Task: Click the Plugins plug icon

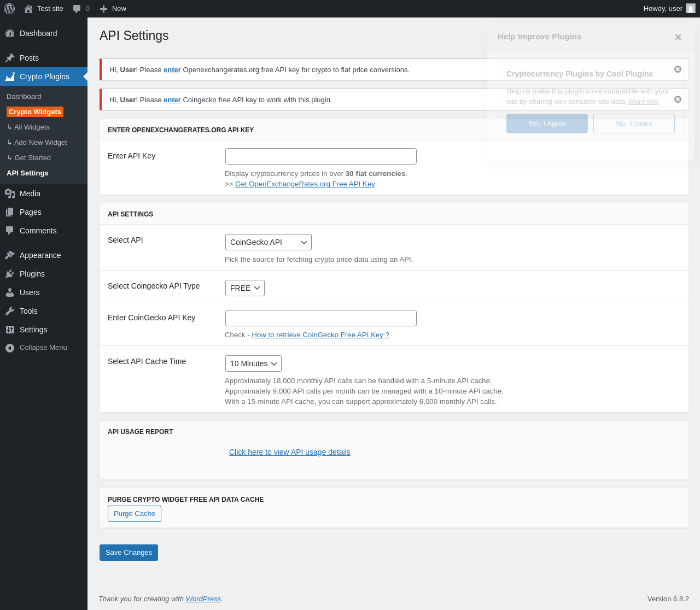Action: tap(10, 274)
